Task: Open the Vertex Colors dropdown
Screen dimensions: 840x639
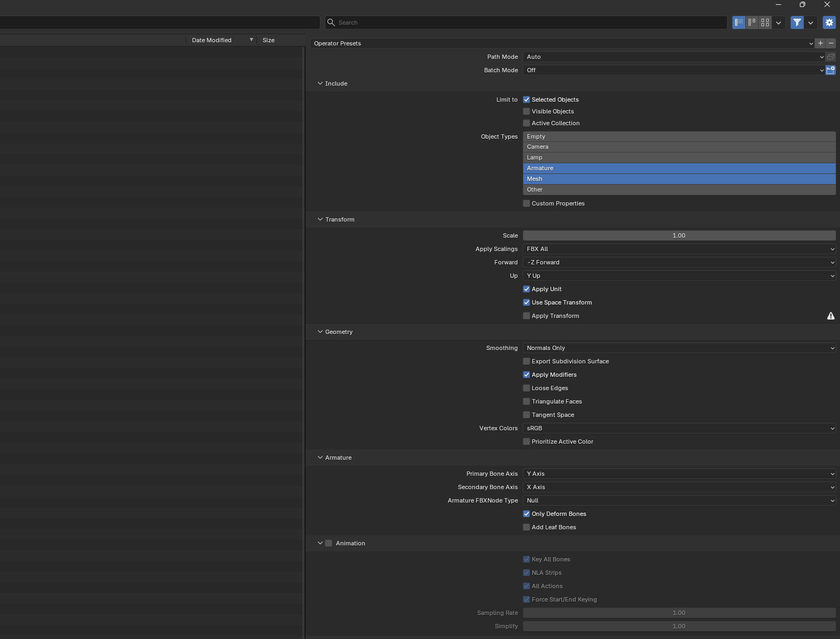Action: point(679,428)
